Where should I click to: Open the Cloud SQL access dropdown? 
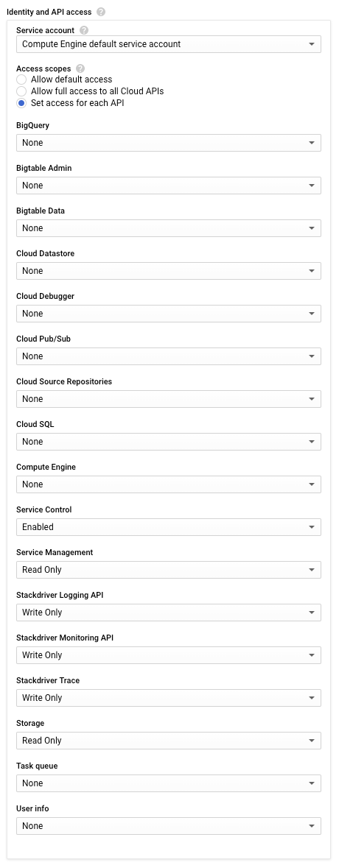[x=168, y=442]
